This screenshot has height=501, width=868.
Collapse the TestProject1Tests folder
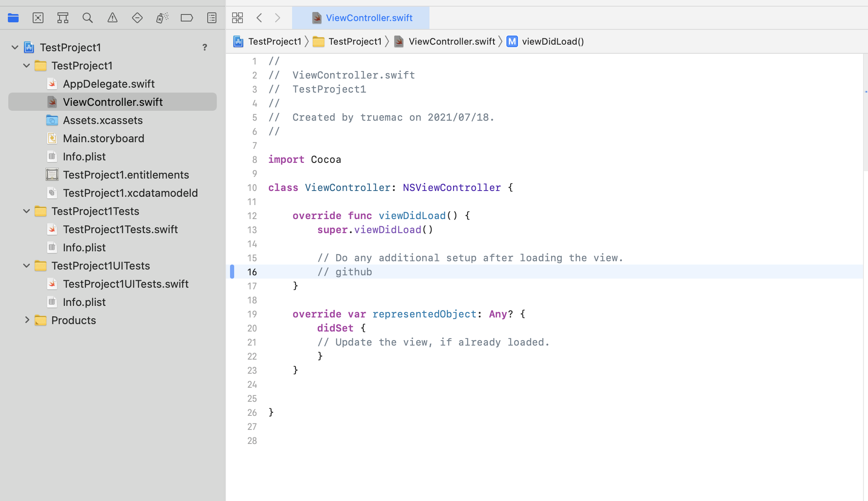pyautogui.click(x=26, y=211)
